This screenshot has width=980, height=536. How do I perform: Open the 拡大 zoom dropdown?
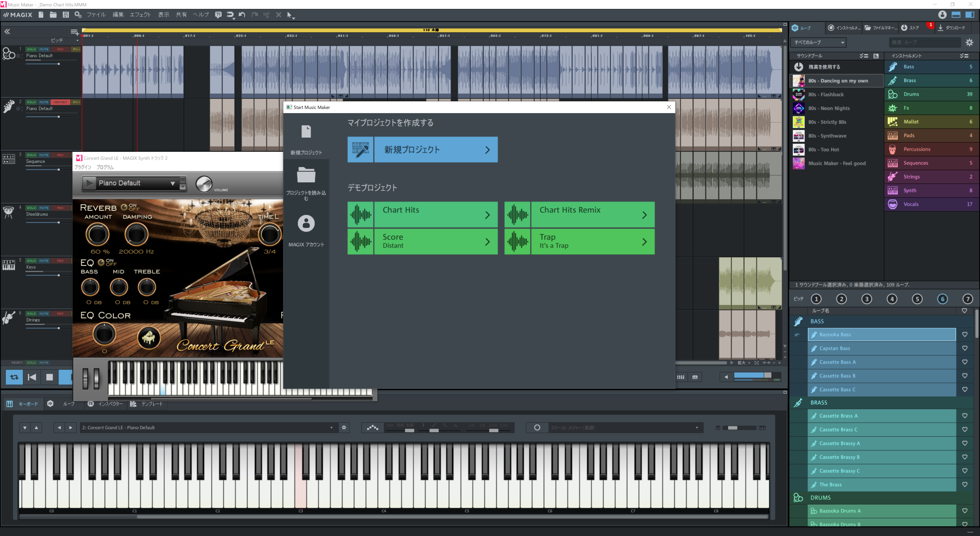pos(744,362)
